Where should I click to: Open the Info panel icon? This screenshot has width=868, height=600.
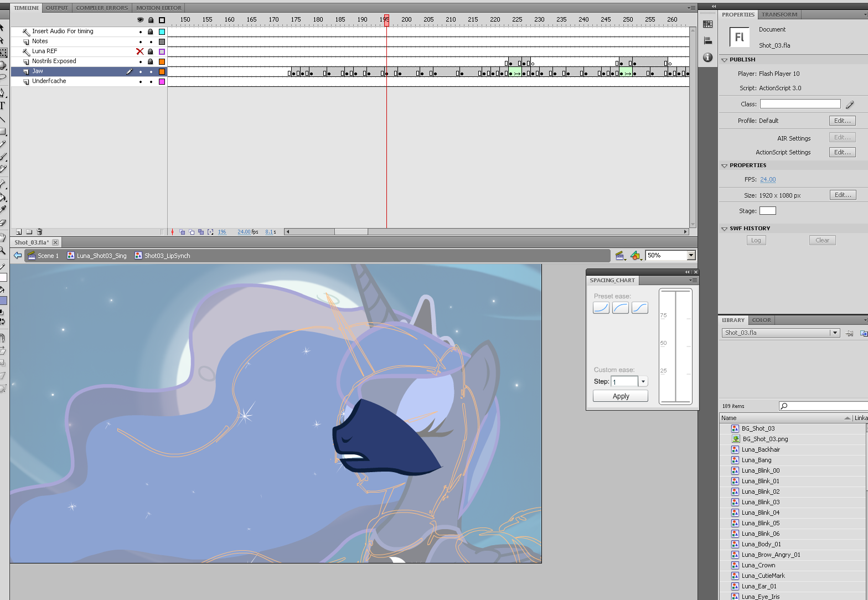pyautogui.click(x=707, y=58)
